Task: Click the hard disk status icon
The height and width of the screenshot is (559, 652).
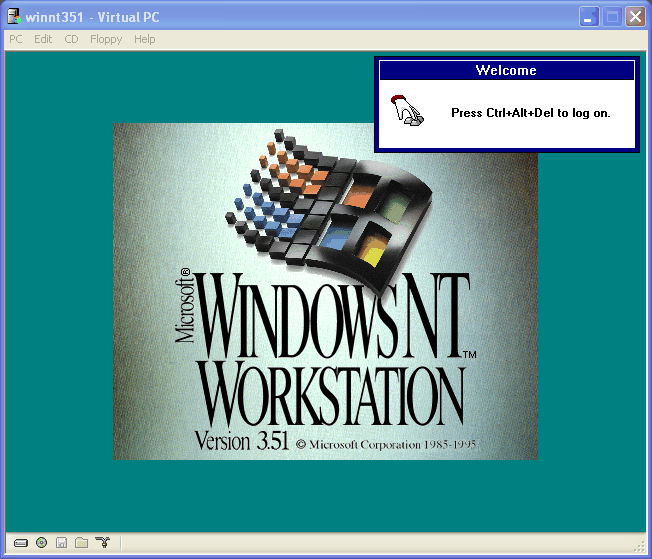Action: pyautogui.click(x=21, y=543)
